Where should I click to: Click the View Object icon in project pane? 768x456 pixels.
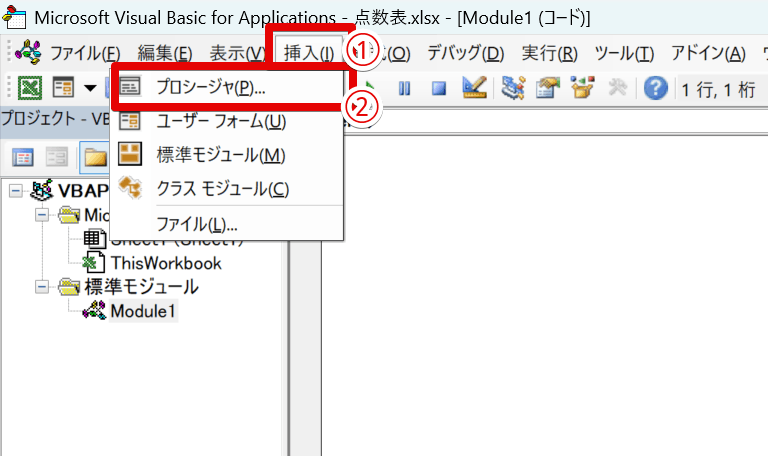(x=57, y=157)
